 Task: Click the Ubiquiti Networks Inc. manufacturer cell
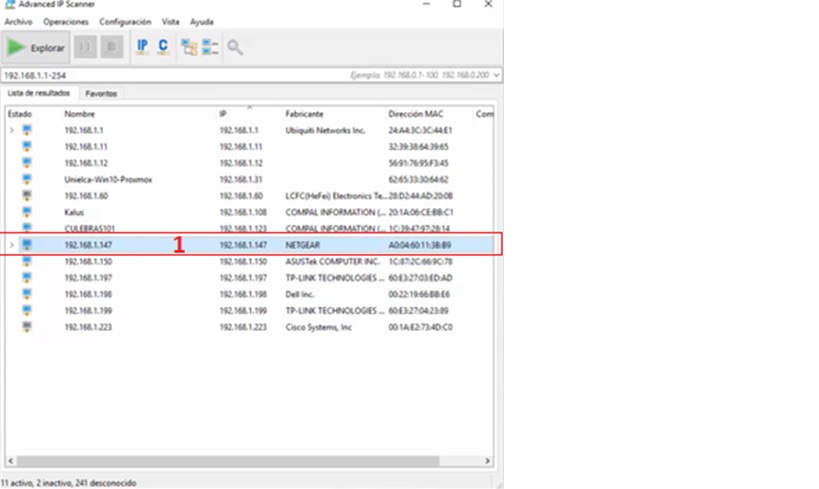point(325,131)
